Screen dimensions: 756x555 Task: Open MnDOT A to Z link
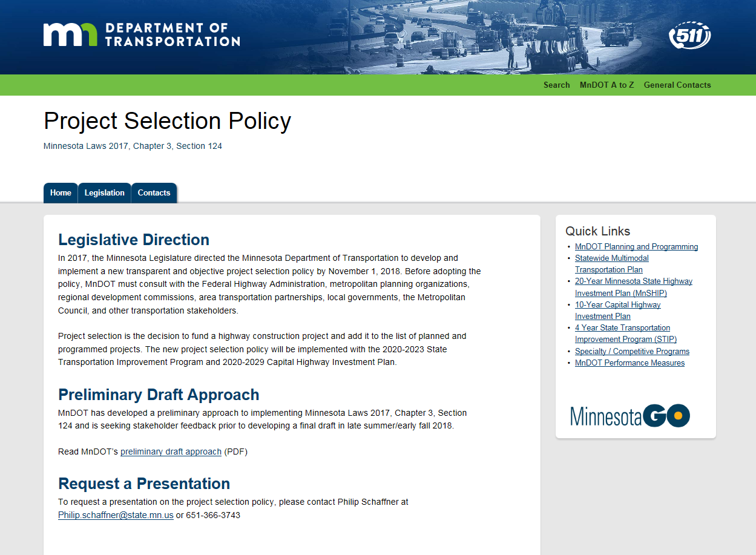point(606,85)
